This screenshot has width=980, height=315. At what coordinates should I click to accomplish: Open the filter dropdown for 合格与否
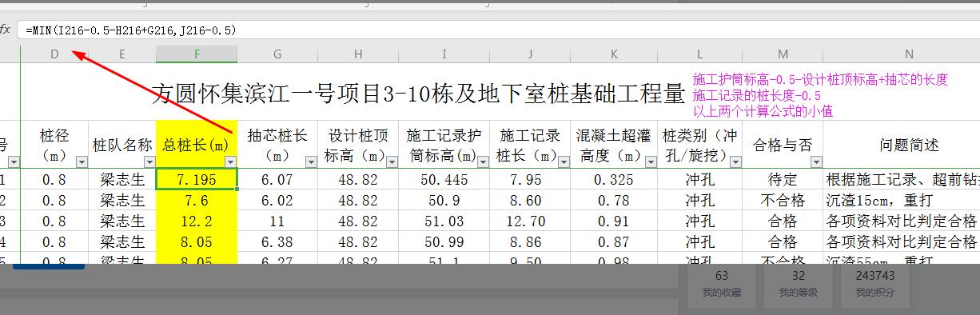coord(816,161)
